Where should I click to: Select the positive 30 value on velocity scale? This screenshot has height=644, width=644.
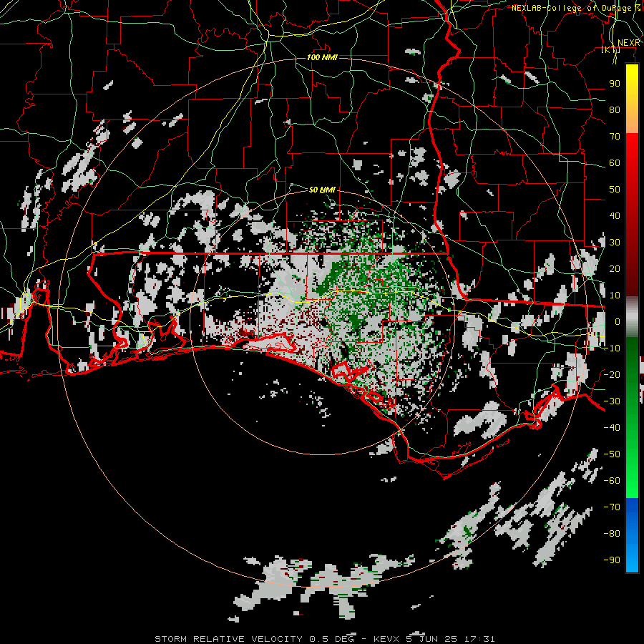coord(615,243)
